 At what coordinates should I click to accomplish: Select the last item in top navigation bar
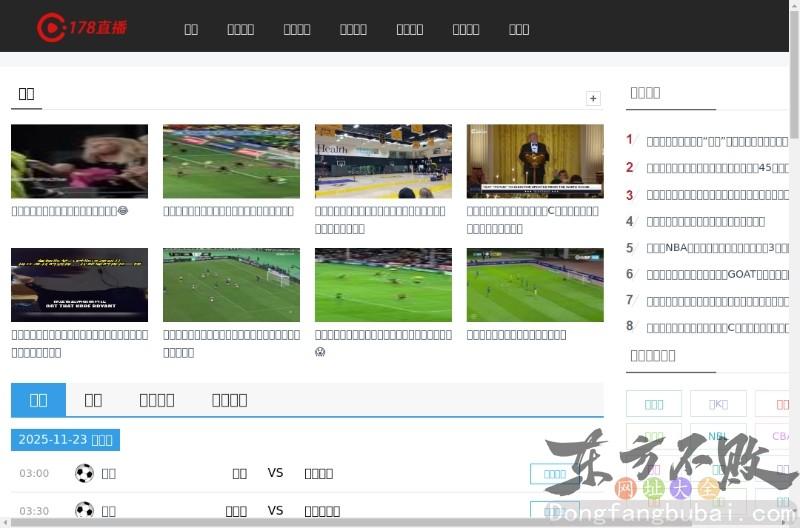519,29
